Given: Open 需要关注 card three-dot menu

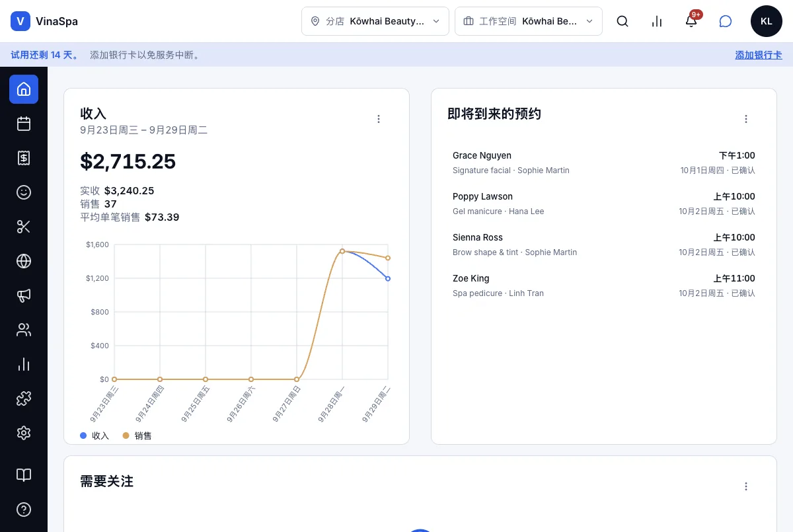Looking at the screenshot, I should coord(746,486).
